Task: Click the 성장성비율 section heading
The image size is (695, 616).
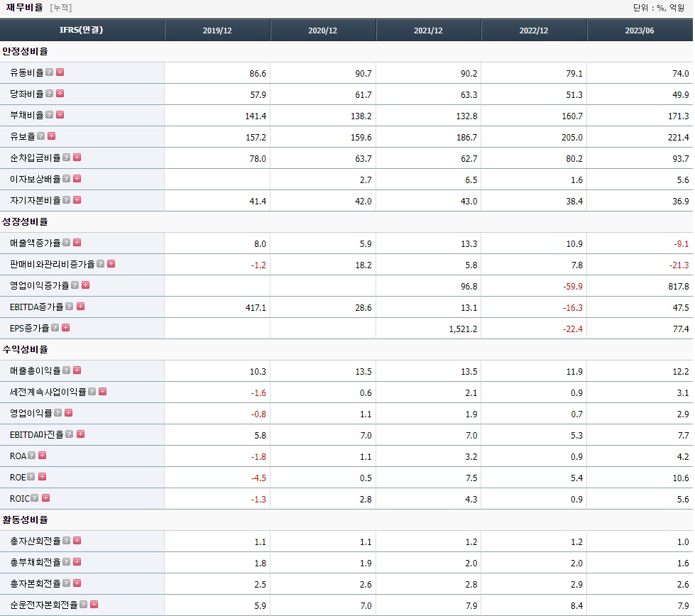Action: point(25,221)
